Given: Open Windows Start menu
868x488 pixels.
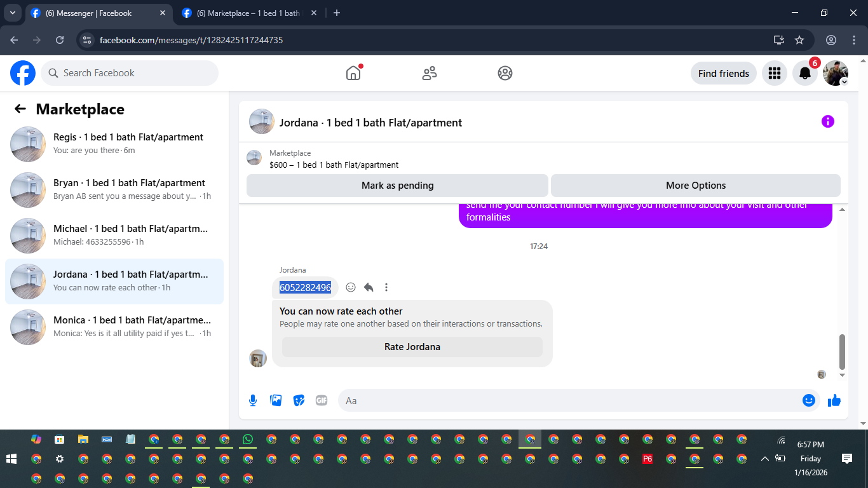Looking at the screenshot, I should coord(11,459).
